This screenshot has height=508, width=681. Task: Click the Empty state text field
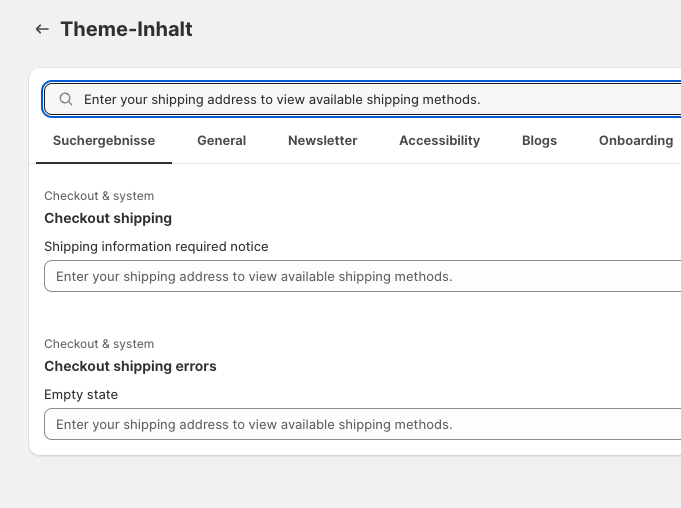(x=362, y=424)
